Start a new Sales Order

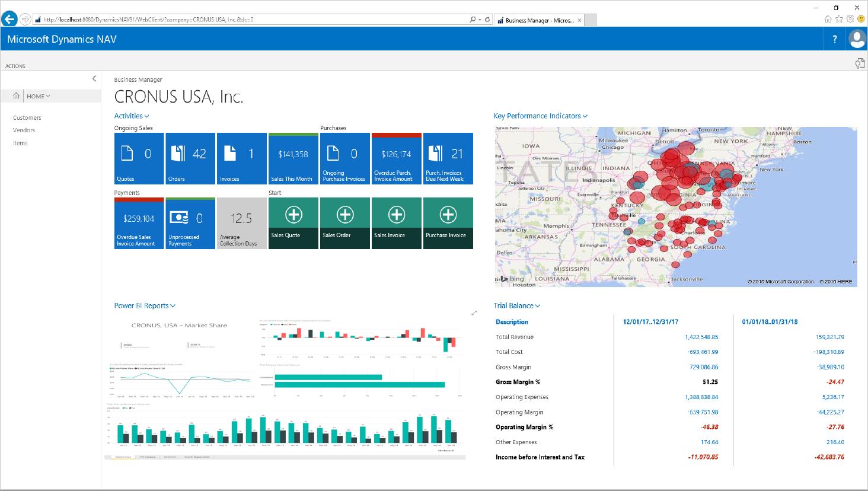click(345, 223)
